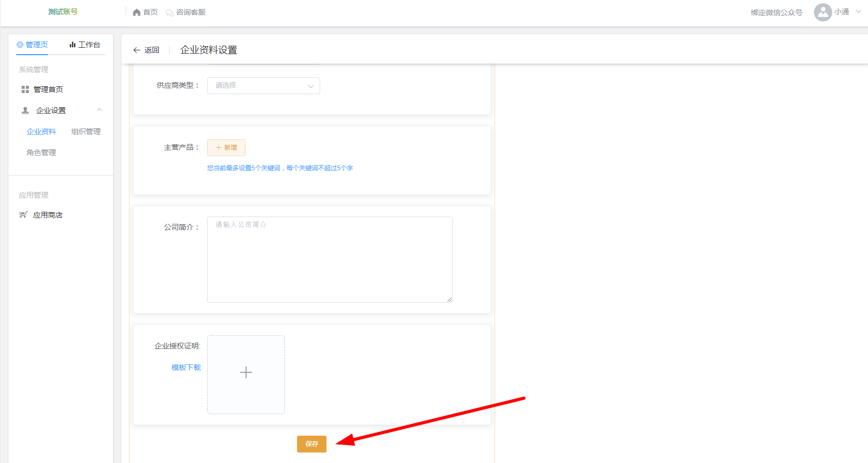Screen dimensions: 868x463
Task: Open the 供应商类型 dropdown
Action: coord(263,86)
